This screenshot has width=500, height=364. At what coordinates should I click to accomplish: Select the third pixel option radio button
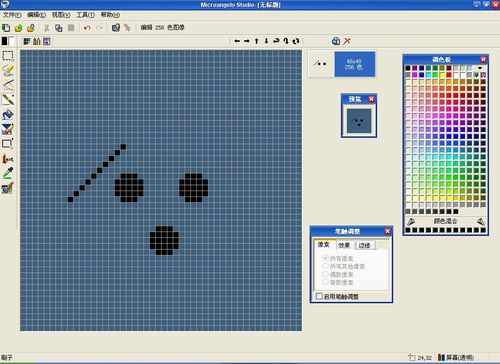(x=325, y=274)
